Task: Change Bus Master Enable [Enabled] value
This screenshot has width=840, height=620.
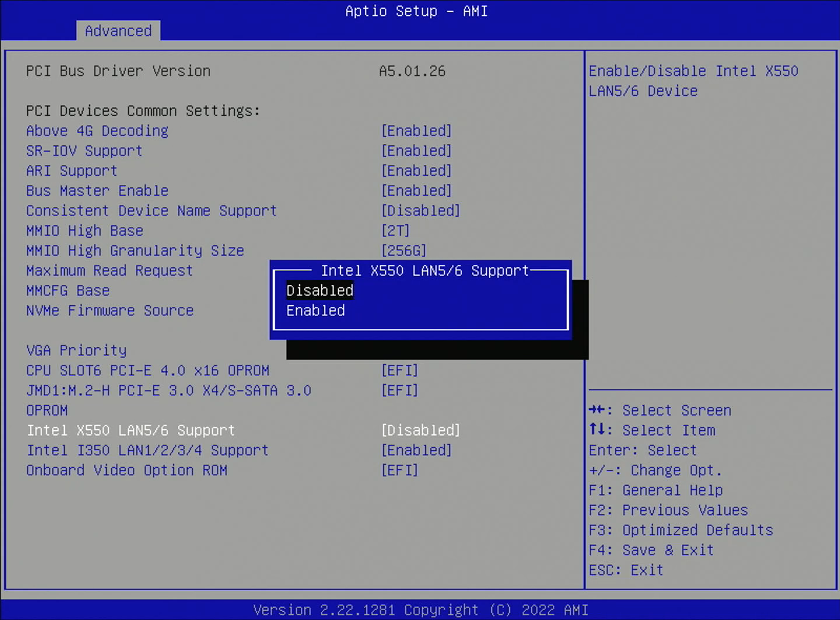Action: [x=416, y=191]
